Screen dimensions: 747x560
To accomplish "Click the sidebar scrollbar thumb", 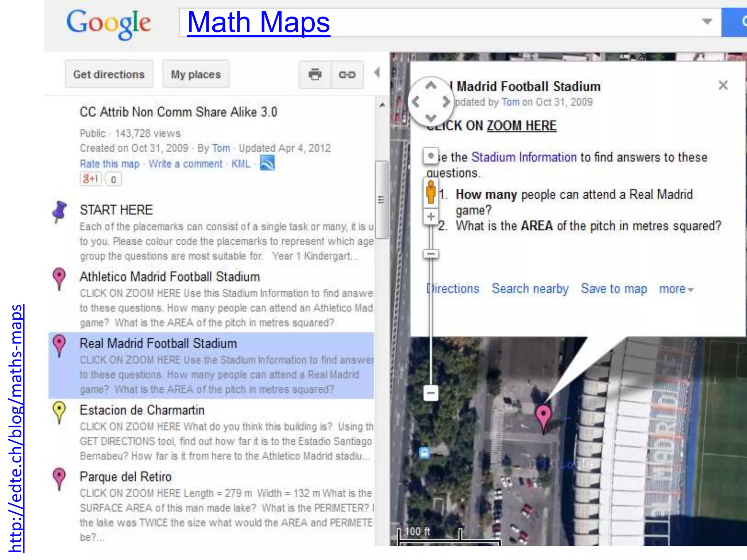I will click(x=382, y=199).
